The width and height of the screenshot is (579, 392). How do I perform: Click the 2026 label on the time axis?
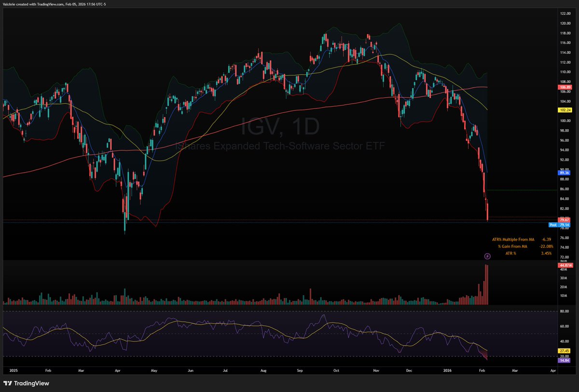pyautogui.click(x=447, y=371)
